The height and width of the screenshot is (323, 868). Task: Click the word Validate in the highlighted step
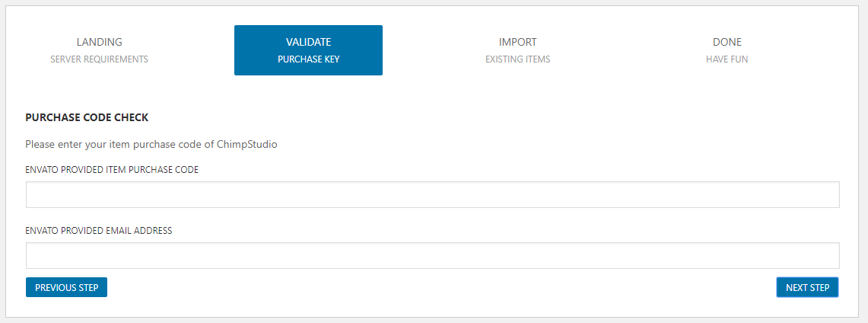click(308, 42)
